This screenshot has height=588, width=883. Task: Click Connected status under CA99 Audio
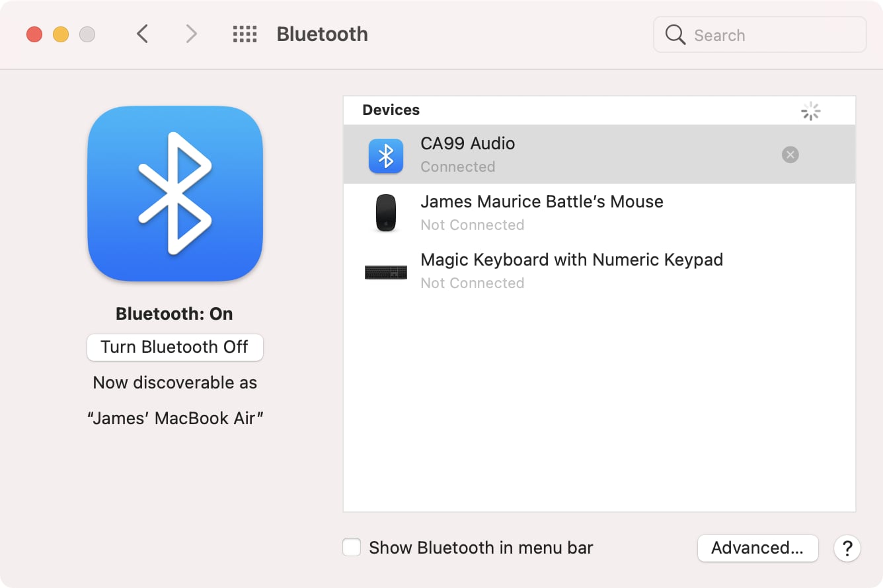(x=458, y=166)
